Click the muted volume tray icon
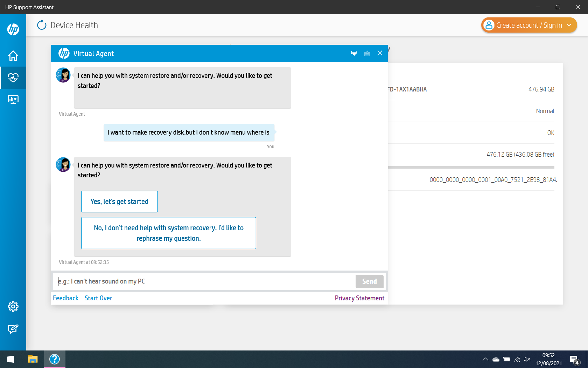This screenshot has width=588, height=368. pyautogui.click(x=527, y=359)
